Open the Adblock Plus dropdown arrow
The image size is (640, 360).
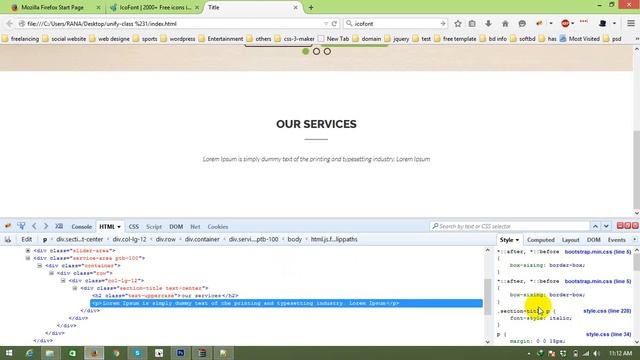(x=573, y=24)
